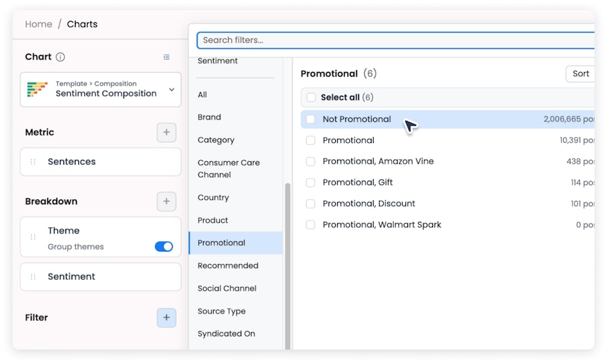The image size is (607, 364).
Task: Click the Promotional, Amazon Vine label
Action: (378, 161)
